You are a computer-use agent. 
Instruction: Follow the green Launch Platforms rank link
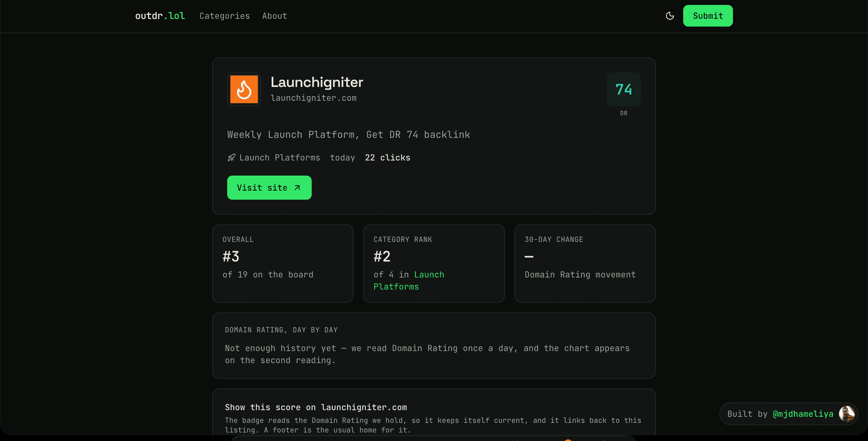click(x=409, y=280)
